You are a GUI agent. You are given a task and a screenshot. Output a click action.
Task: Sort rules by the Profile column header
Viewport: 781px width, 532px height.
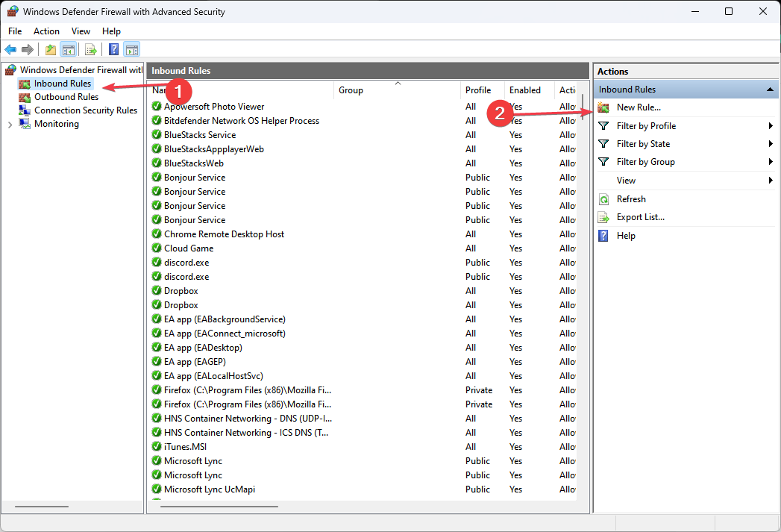(482, 90)
